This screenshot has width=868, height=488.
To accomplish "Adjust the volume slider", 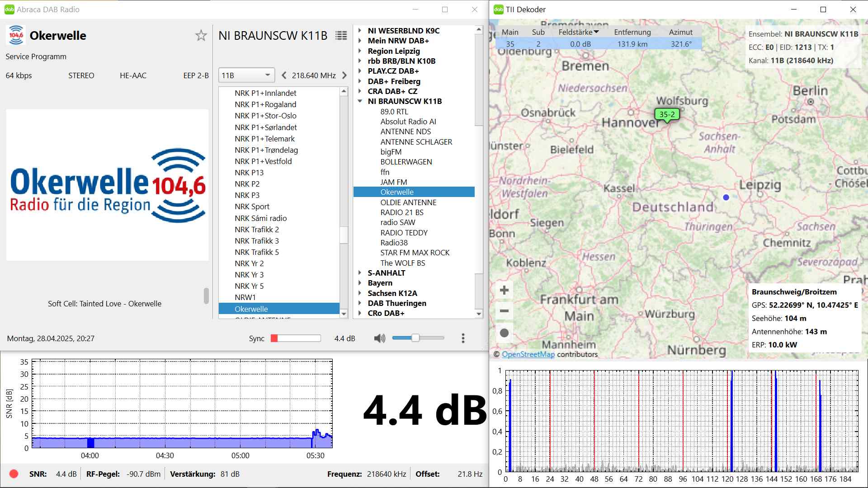I will (415, 338).
